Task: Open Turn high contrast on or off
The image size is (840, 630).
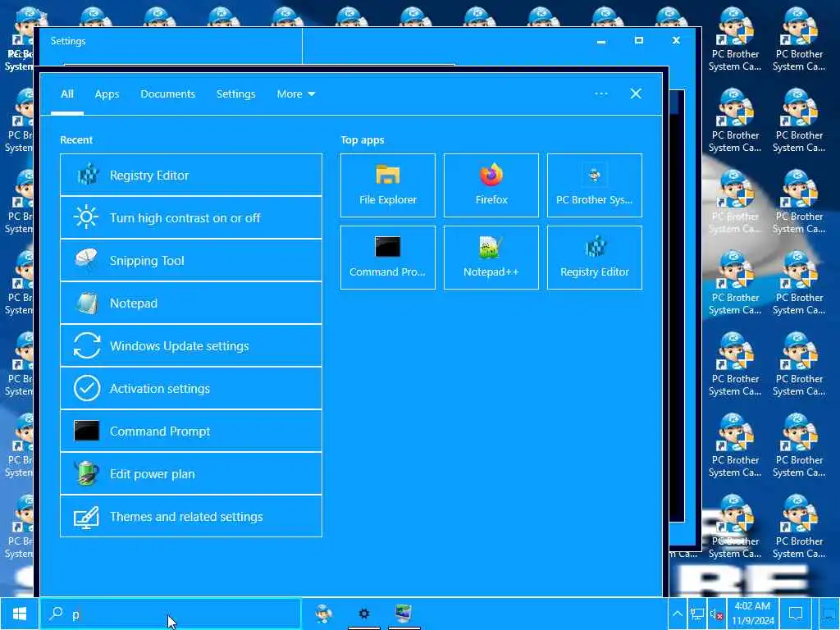Action: [190, 217]
